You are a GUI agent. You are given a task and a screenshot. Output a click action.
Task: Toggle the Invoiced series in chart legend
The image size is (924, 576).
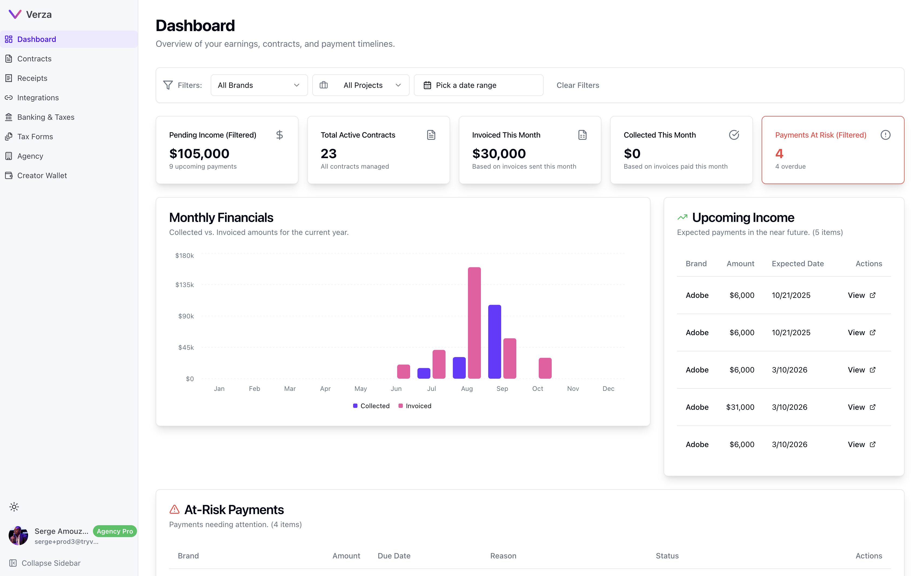point(415,406)
